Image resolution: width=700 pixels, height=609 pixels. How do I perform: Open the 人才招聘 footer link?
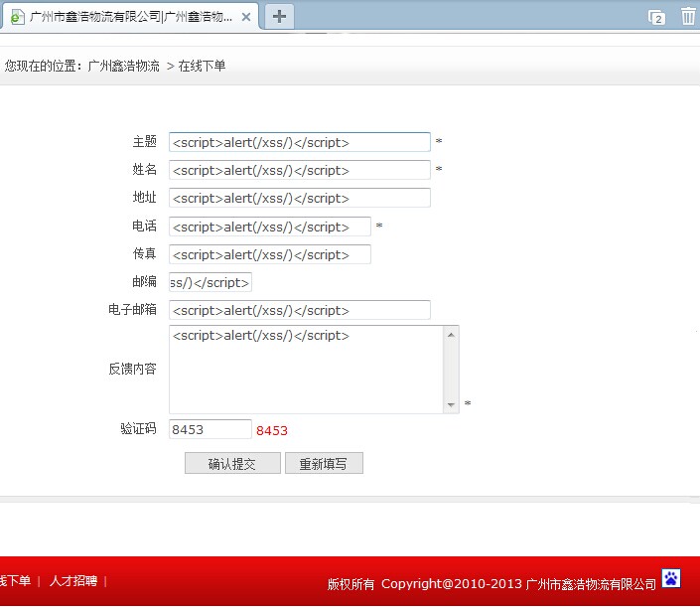coord(73,581)
